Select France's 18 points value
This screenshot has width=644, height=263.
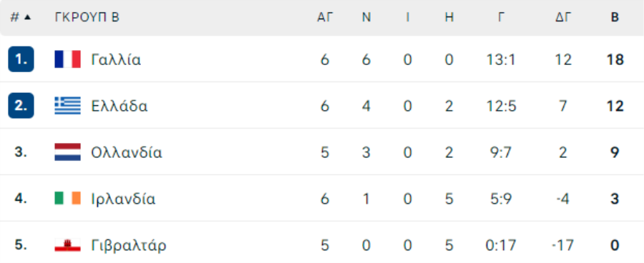pyautogui.click(x=615, y=60)
